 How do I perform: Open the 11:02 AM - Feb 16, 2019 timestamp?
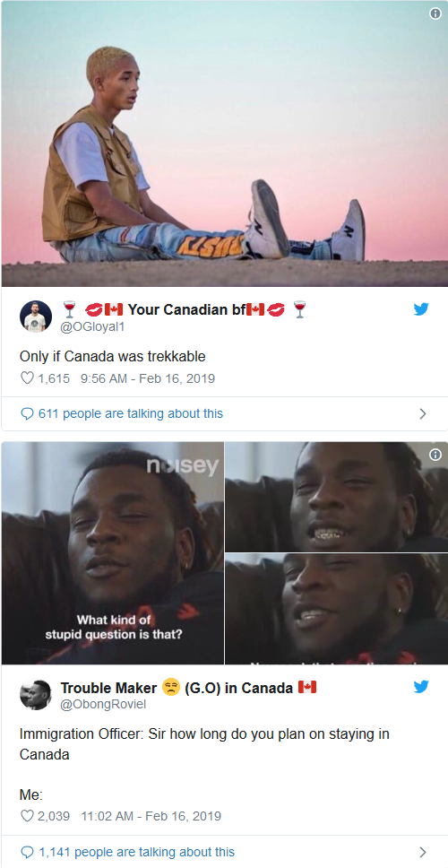coord(151,816)
